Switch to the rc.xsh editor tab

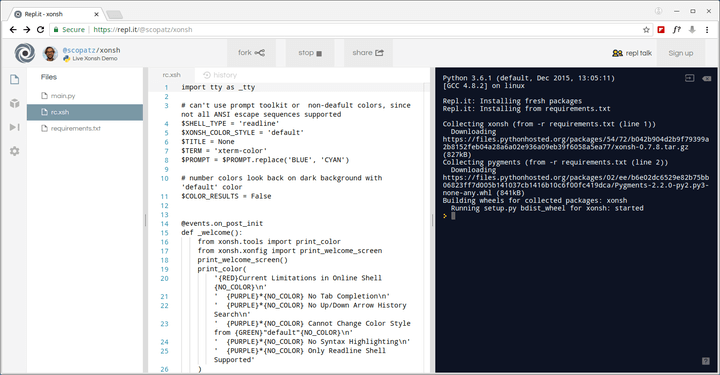[x=171, y=75]
